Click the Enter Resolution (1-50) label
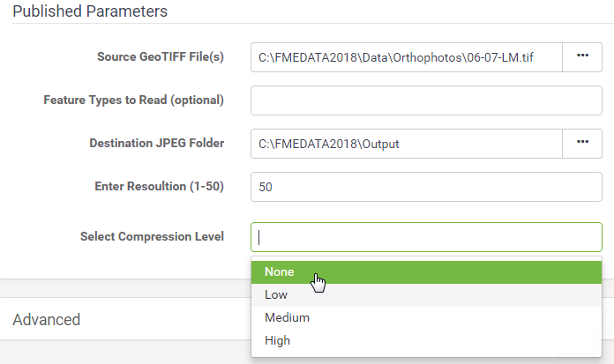 pos(160,186)
